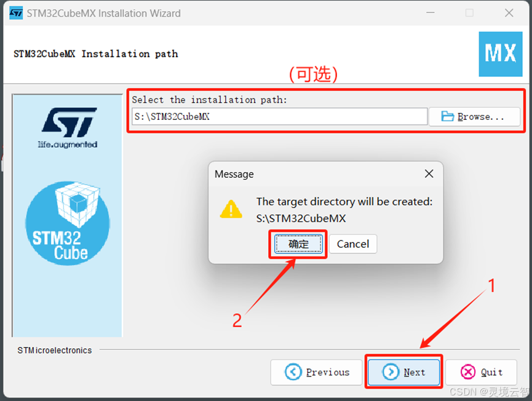This screenshot has width=532, height=401.
Task: Click the ST icon in the title bar
Action: click(x=16, y=13)
